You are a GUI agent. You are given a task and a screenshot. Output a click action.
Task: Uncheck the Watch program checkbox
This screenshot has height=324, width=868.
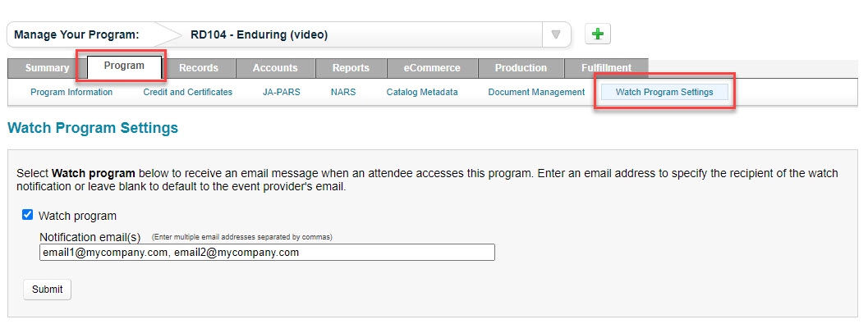tap(28, 215)
